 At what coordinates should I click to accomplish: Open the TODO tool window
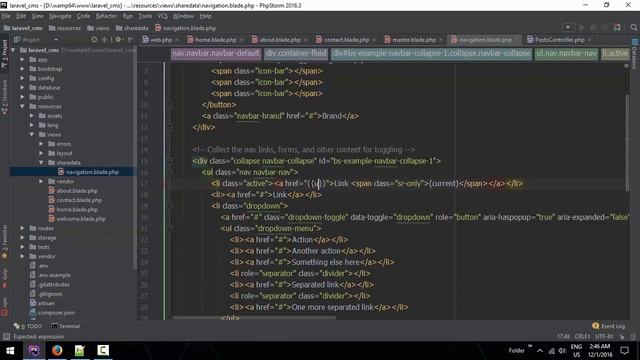point(28,326)
